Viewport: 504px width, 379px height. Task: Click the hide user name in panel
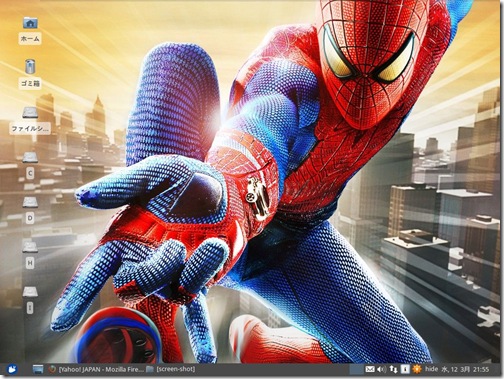tap(431, 369)
